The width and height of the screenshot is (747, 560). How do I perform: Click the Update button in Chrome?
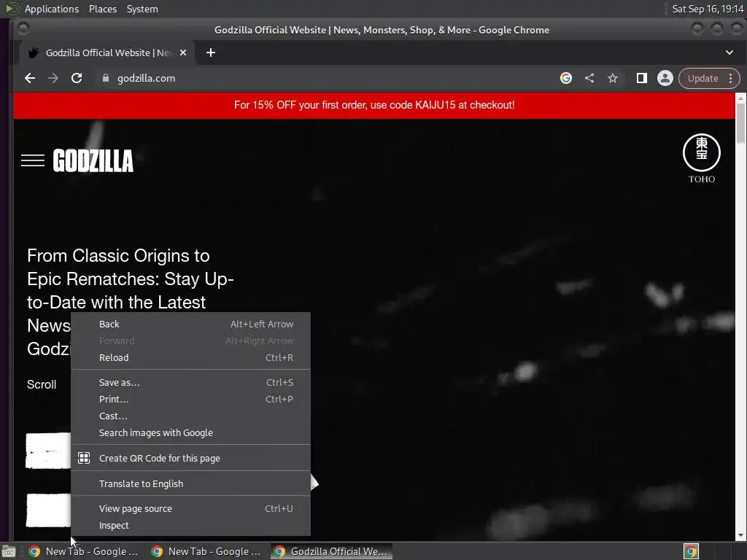point(703,78)
